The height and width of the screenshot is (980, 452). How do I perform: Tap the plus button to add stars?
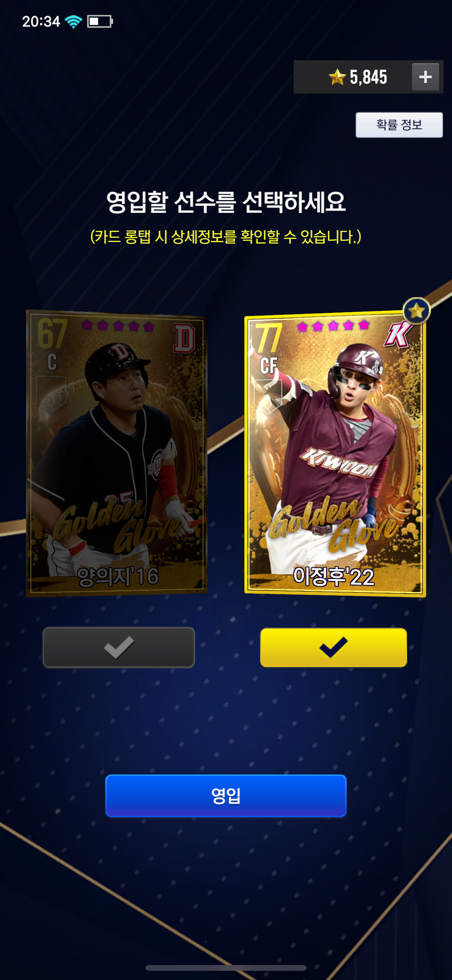click(425, 77)
